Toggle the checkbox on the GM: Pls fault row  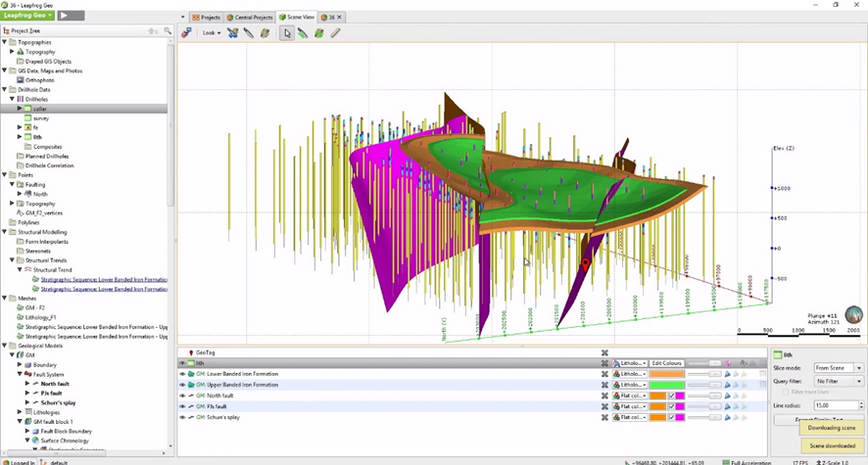[x=671, y=406]
